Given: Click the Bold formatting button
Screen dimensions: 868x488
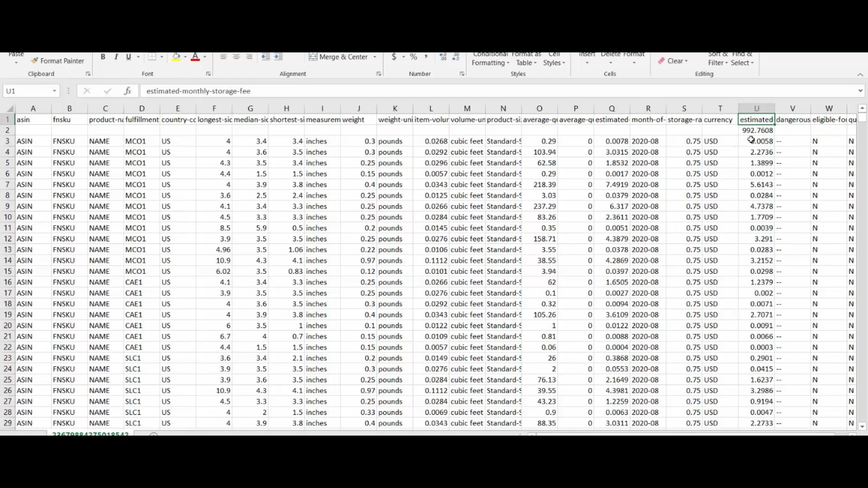Looking at the screenshot, I should point(103,56).
